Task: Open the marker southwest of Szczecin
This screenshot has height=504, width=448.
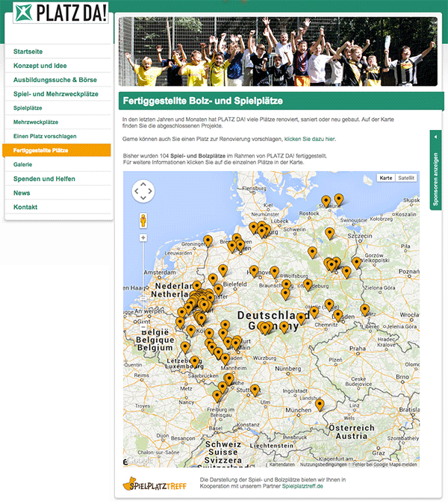Action: (329, 234)
